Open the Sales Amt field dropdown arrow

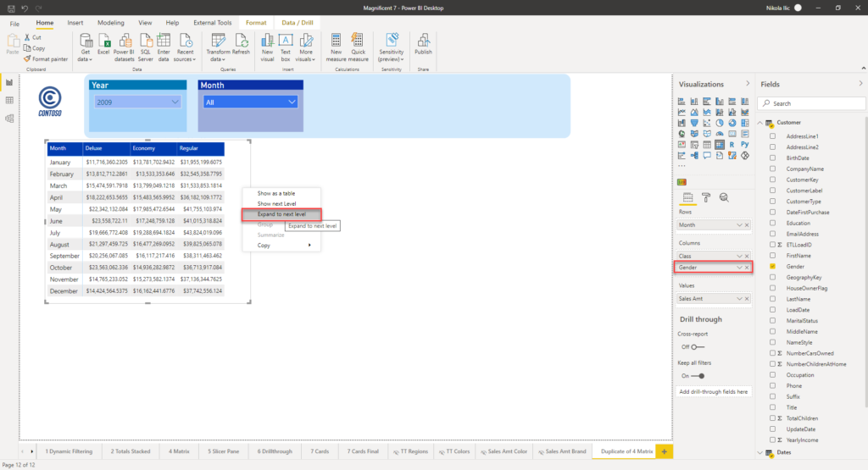[739, 299]
